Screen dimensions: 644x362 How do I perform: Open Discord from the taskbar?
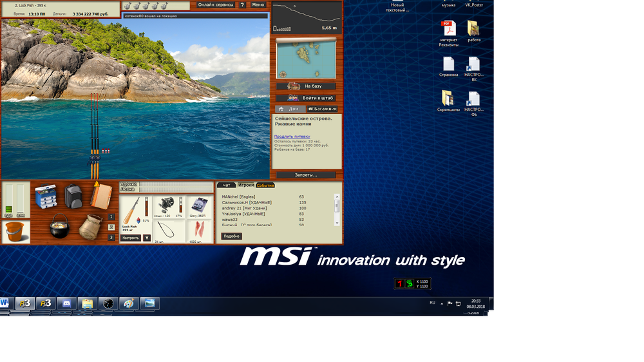pos(66,303)
